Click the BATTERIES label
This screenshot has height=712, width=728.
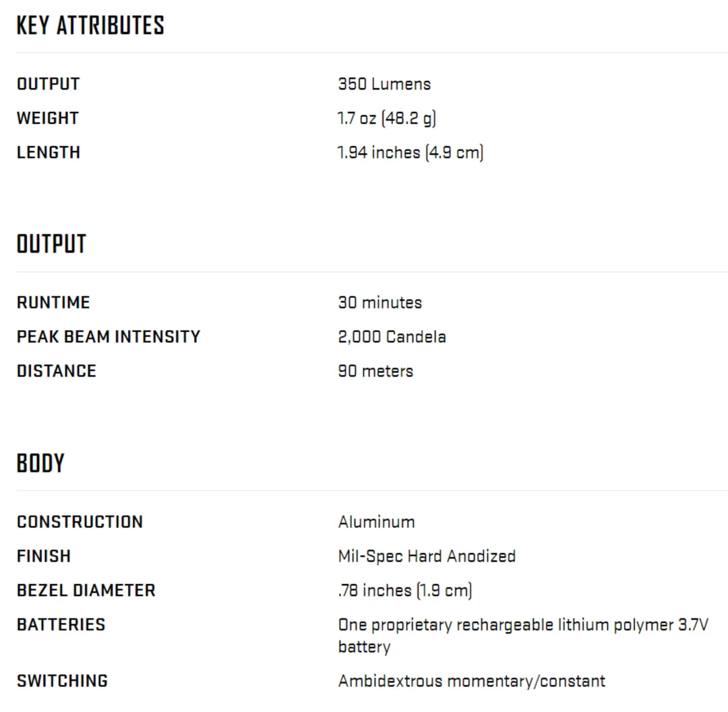[61, 625]
